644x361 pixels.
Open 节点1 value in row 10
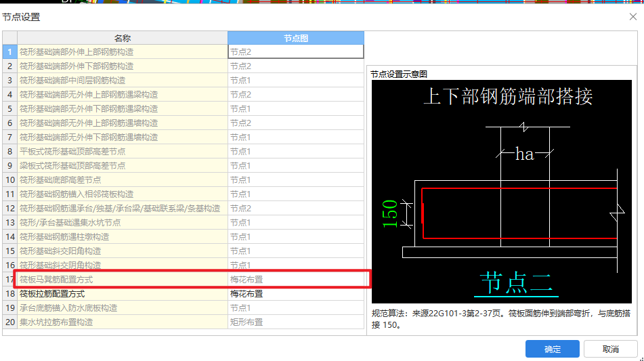[x=296, y=180]
